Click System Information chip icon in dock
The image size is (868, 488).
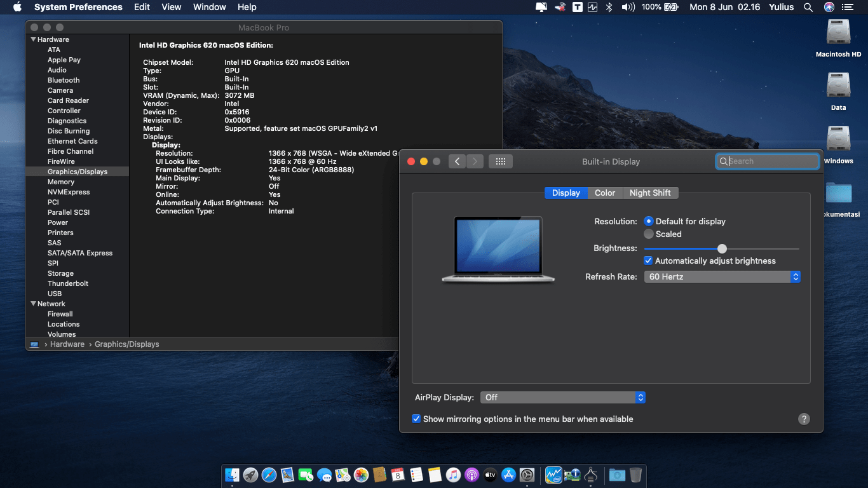pyautogui.click(x=590, y=475)
